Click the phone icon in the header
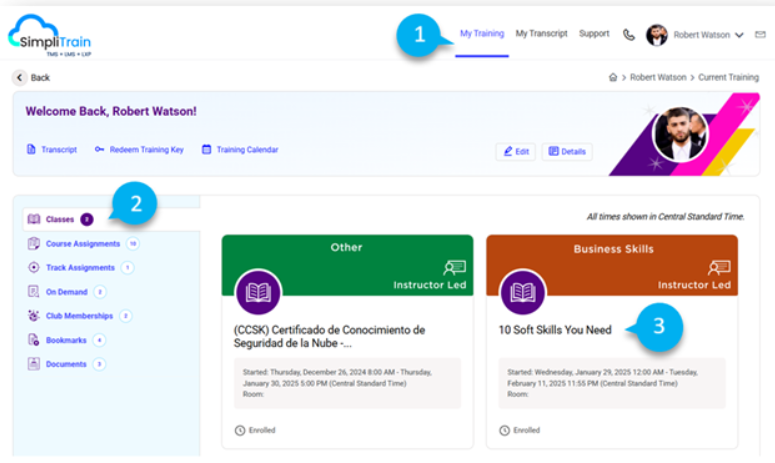This screenshot has height=463, width=775. (628, 34)
